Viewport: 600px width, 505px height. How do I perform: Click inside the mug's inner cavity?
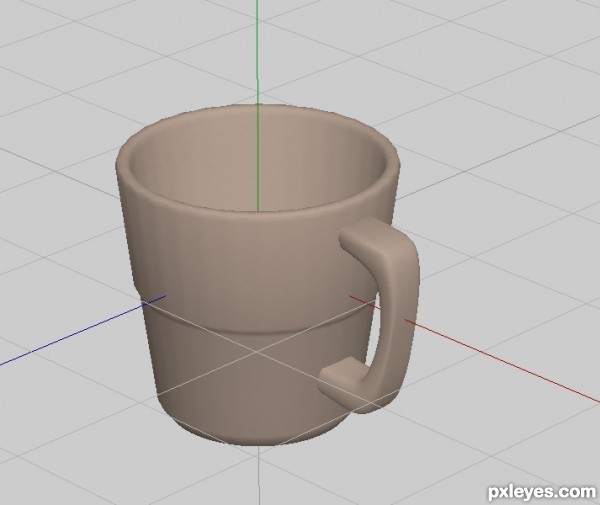tap(256, 165)
